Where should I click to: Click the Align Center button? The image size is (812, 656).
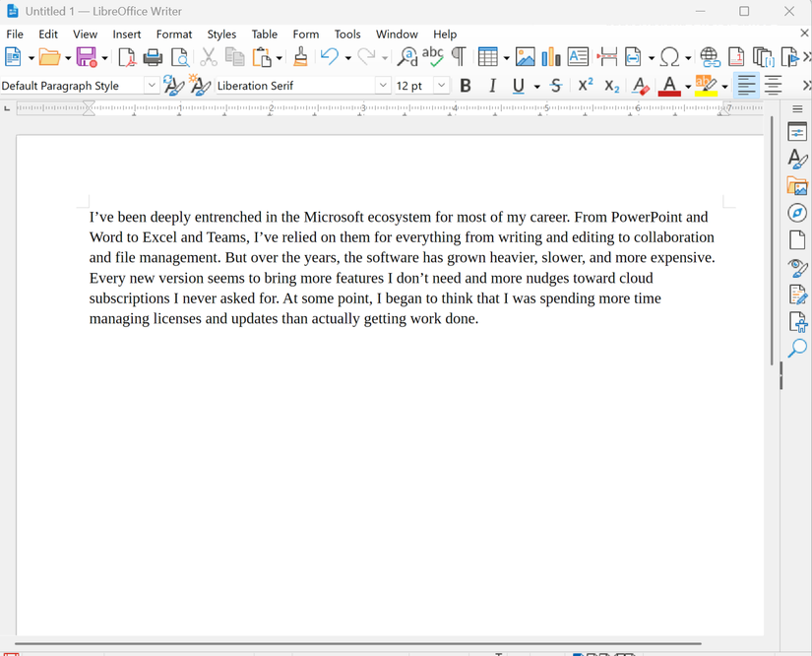click(774, 87)
